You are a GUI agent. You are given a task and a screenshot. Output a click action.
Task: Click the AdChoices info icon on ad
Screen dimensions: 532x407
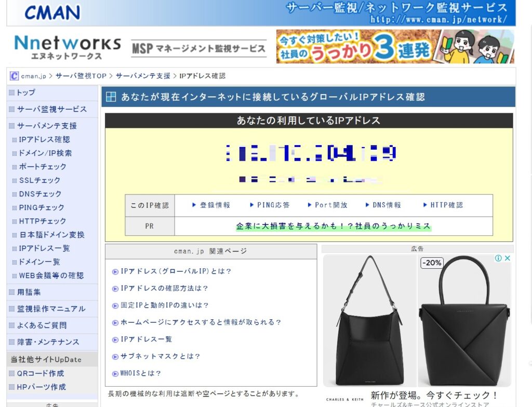point(498,258)
